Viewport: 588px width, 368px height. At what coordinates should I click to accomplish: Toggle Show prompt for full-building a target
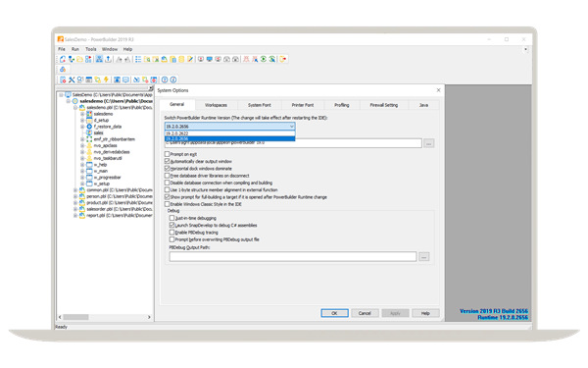click(x=168, y=197)
